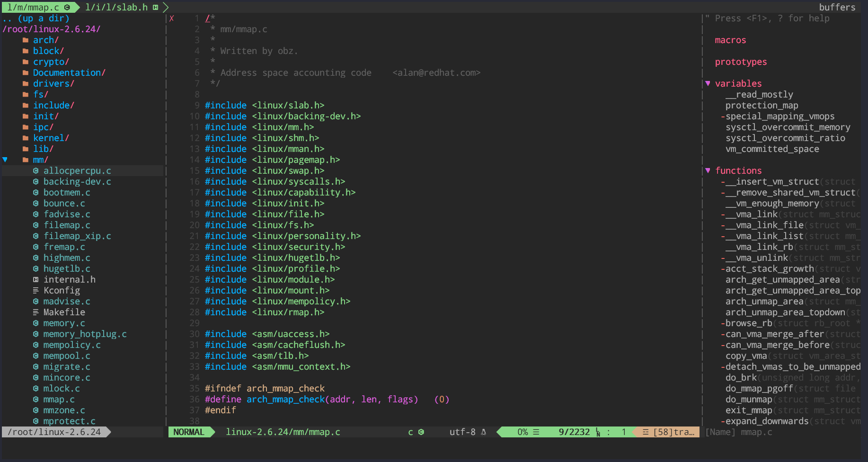The image size is (868, 462).
Task: Collapse the mm/ directory arrow
Action: (5, 160)
